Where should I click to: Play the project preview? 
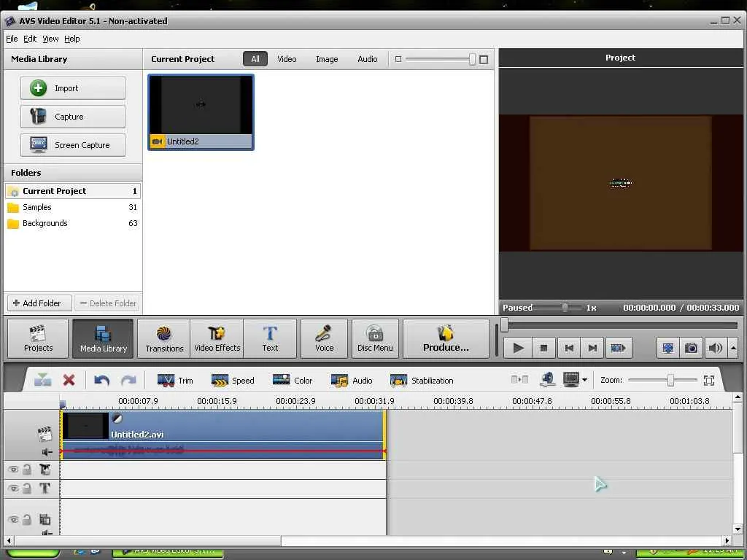pyautogui.click(x=518, y=348)
